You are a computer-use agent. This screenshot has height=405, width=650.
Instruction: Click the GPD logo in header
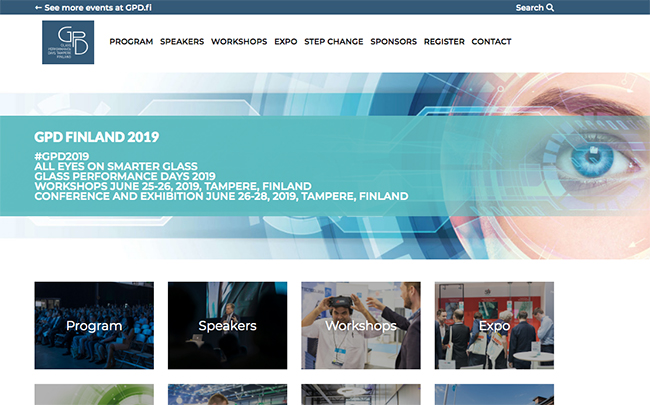tap(68, 42)
